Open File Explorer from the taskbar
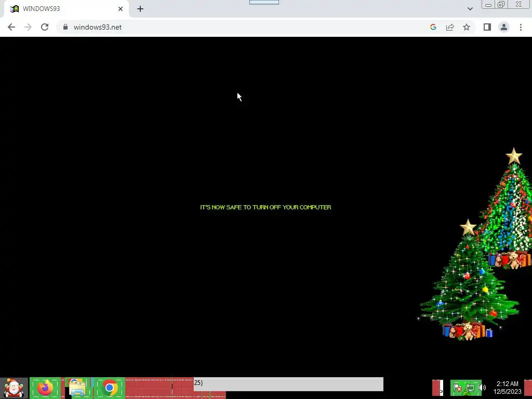The image size is (532, 399). tap(77, 388)
